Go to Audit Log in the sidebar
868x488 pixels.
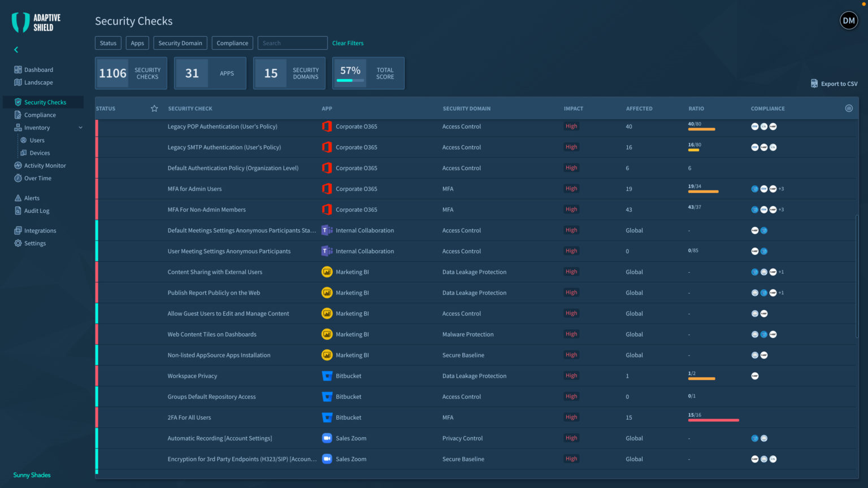(x=37, y=211)
